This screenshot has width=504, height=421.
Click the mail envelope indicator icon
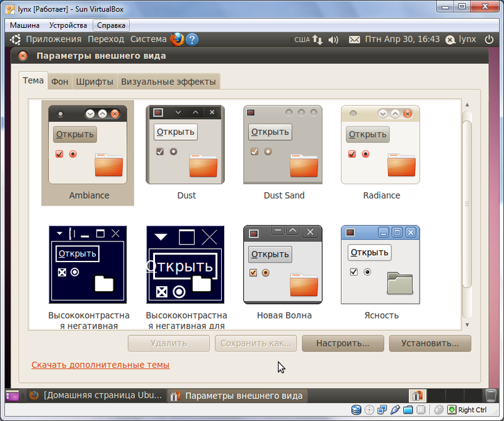(x=355, y=39)
